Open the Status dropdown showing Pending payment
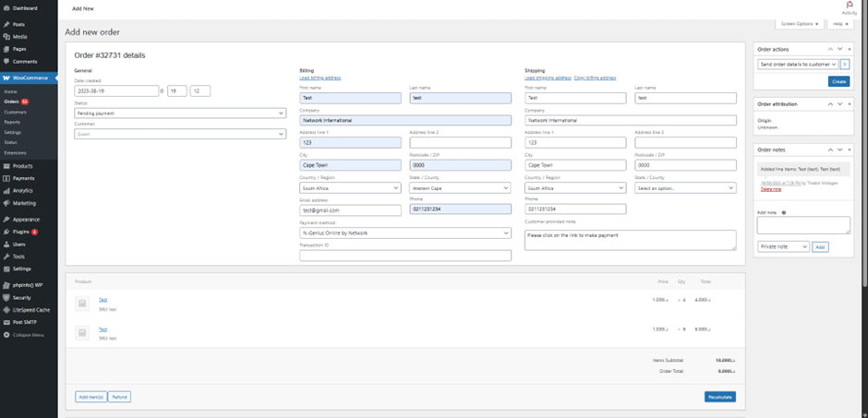The height and width of the screenshot is (418, 868). [x=180, y=113]
